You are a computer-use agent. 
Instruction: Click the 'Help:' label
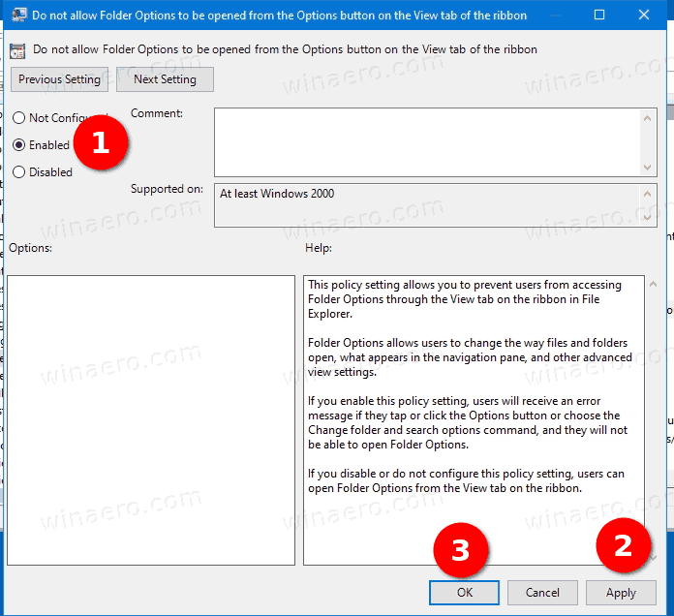(x=319, y=248)
